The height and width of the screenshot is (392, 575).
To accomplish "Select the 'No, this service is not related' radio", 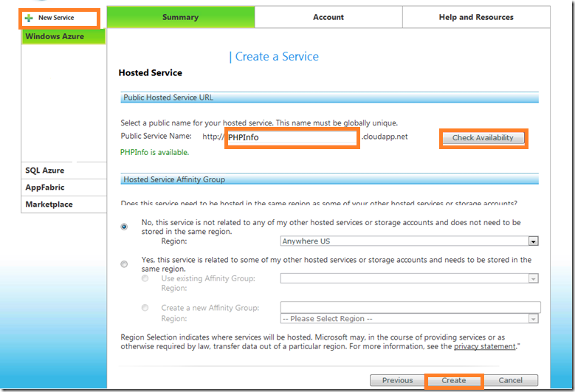I will point(124,227).
